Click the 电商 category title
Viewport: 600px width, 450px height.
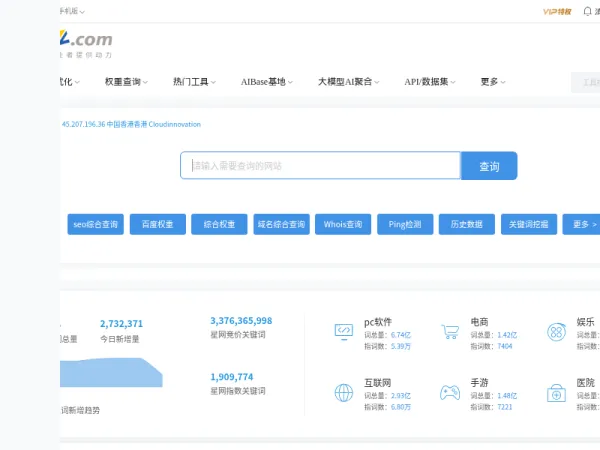tap(479, 322)
